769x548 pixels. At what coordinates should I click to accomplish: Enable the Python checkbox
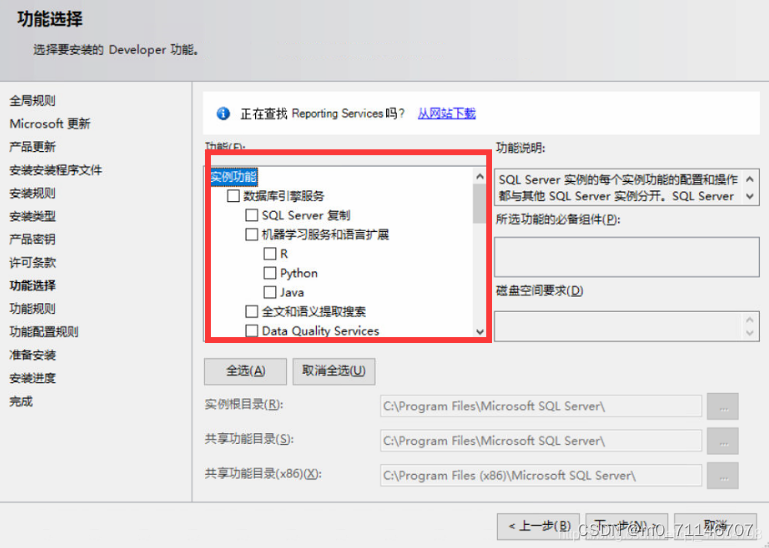click(x=270, y=273)
